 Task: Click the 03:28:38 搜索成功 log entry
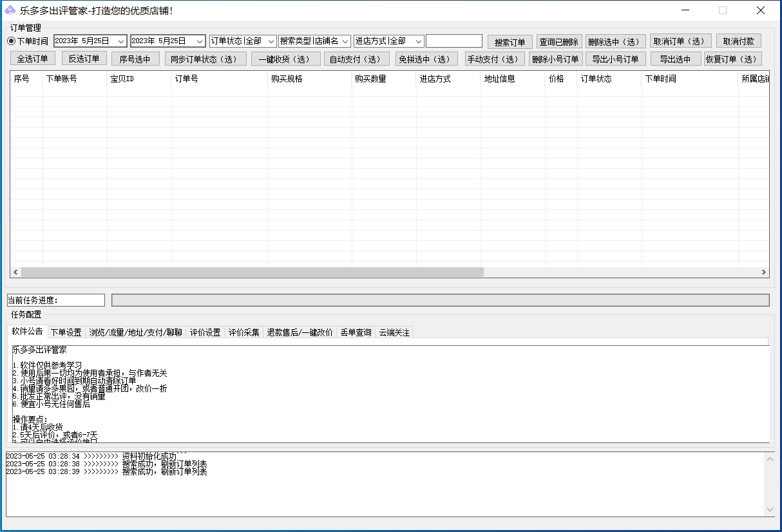click(106, 464)
